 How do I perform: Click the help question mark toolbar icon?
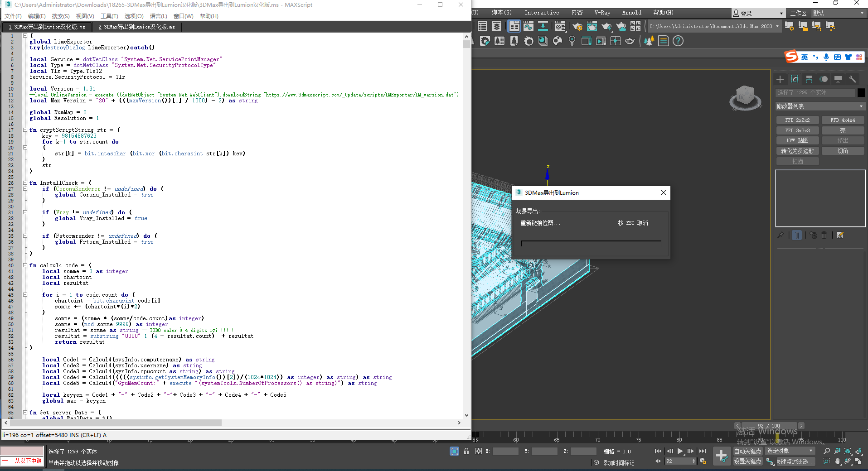(x=678, y=41)
